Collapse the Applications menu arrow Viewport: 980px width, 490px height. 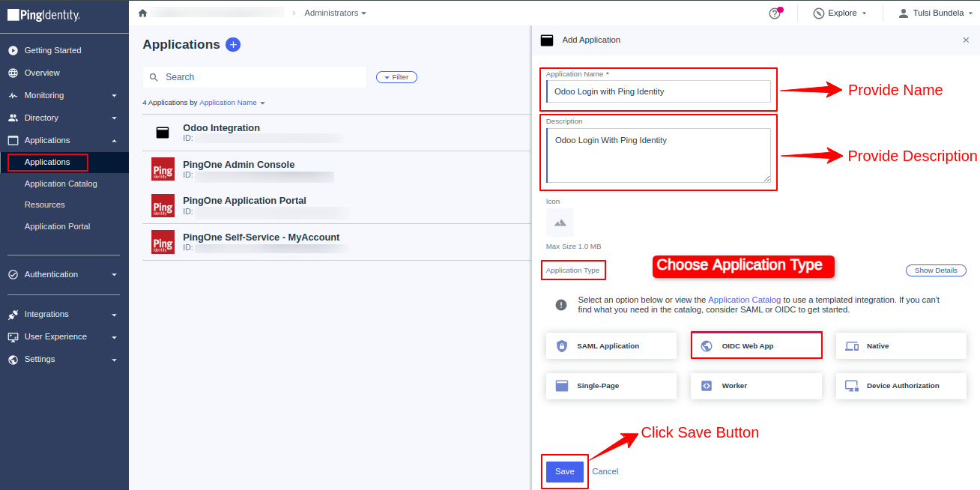[115, 140]
